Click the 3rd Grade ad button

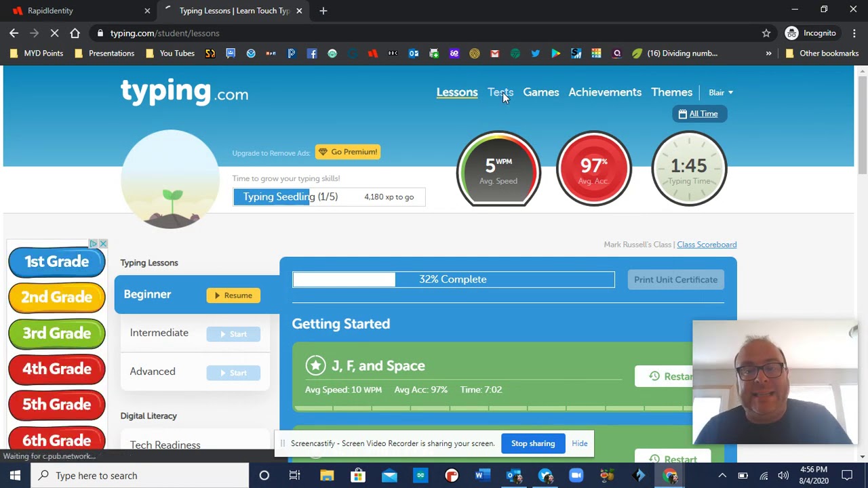point(57,333)
